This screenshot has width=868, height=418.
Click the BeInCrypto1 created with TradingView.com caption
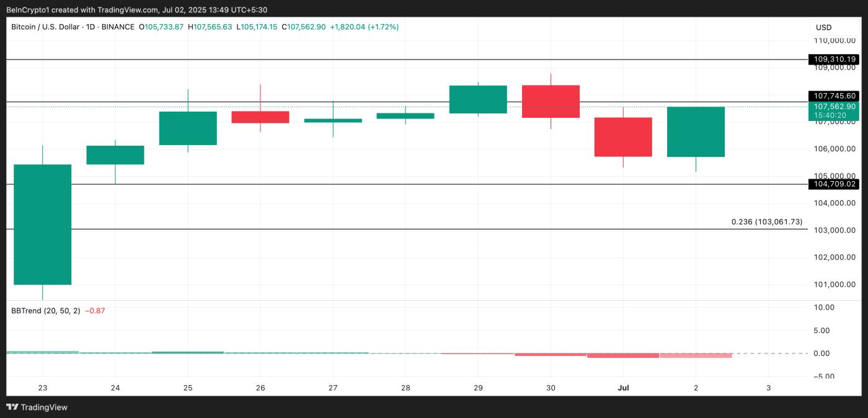tap(136, 10)
